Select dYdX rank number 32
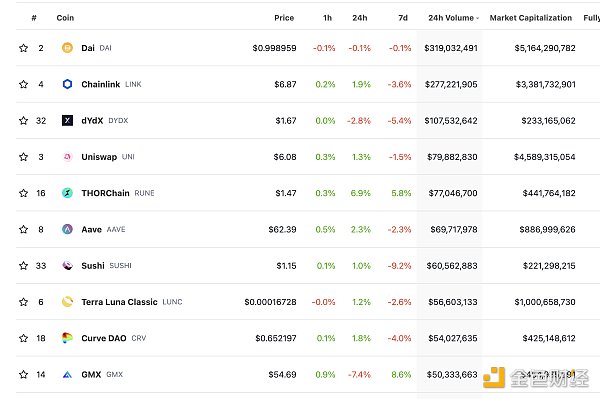 [41, 121]
